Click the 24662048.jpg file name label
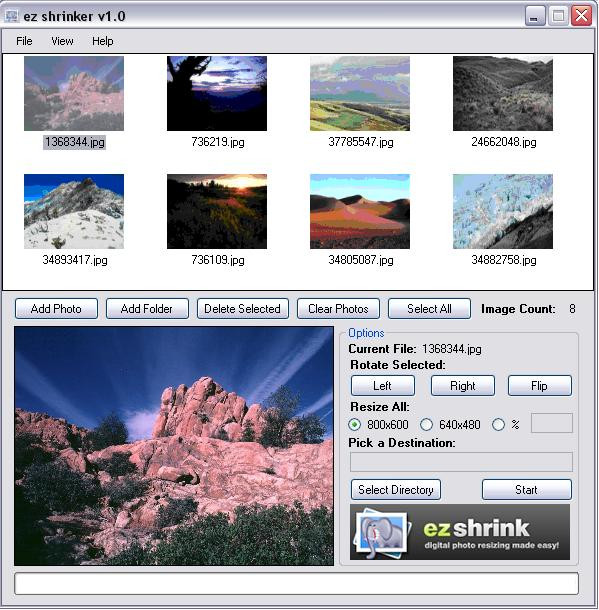Image resolution: width=599 pixels, height=610 pixels. [x=504, y=142]
